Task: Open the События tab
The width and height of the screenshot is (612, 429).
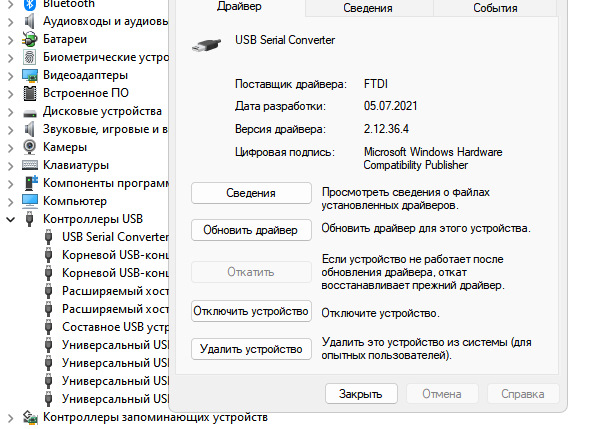Action: pos(495,8)
